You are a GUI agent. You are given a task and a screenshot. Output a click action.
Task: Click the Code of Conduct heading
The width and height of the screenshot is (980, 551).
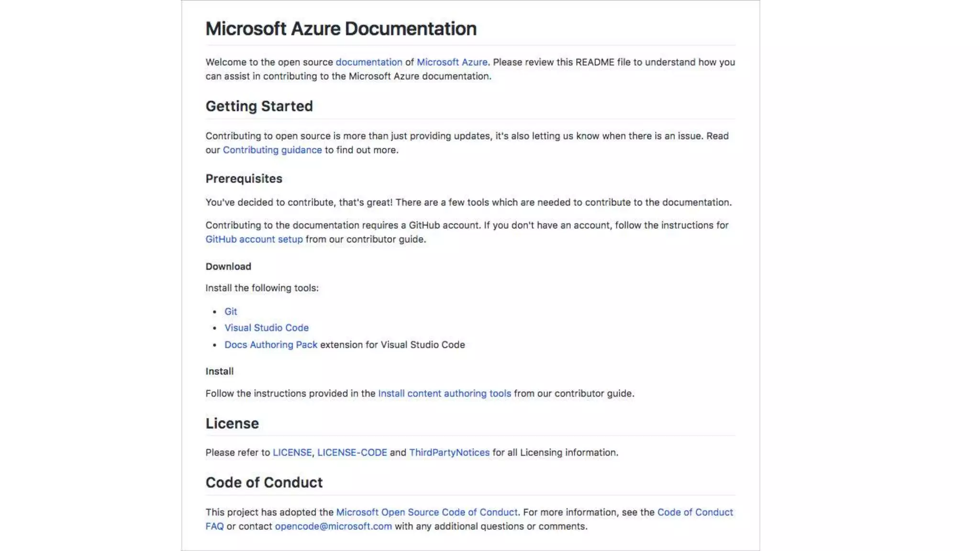(x=264, y=482)
